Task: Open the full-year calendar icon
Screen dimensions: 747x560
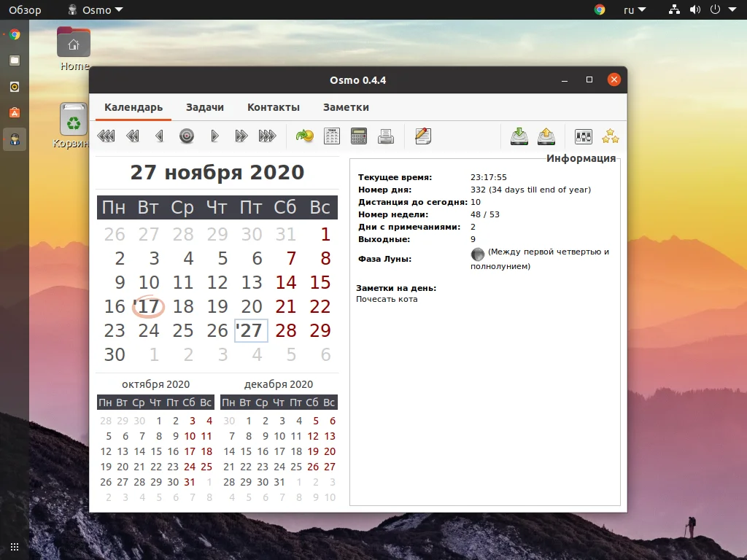Action: pos(332,136)
